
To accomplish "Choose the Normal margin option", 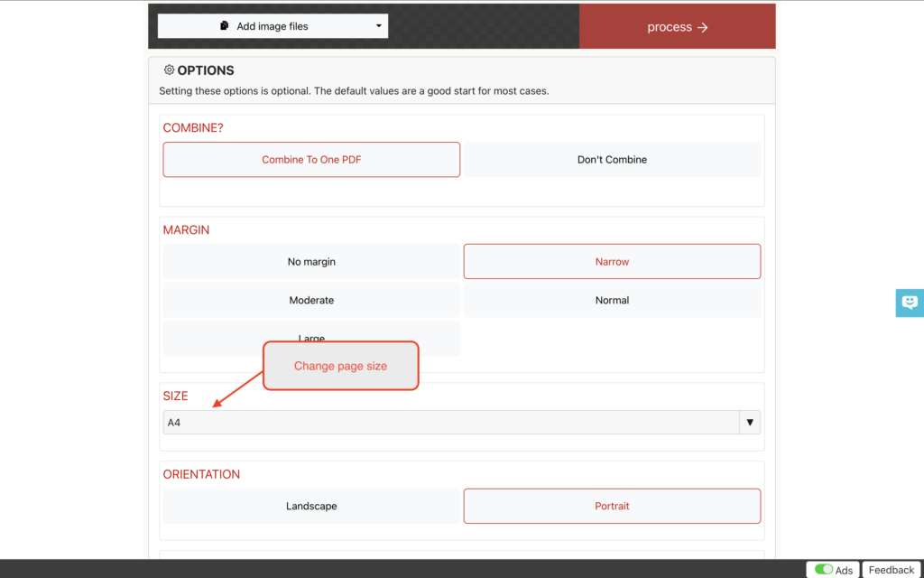I will click(x=612, y=300).
